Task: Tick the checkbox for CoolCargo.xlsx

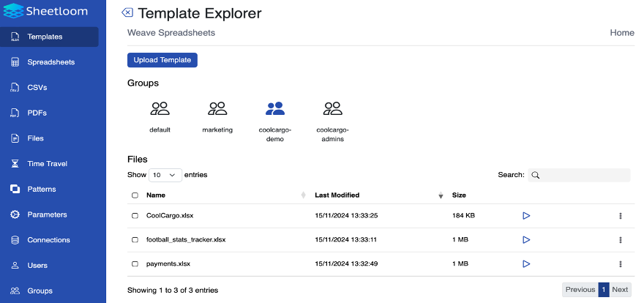Action: pyautogui.click(x=135, y=216)
